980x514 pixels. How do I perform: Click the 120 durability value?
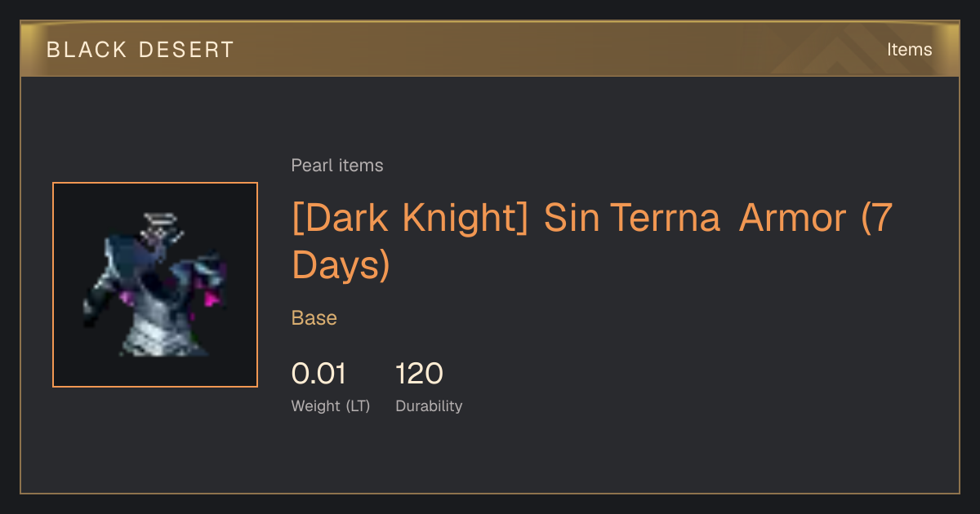(419, 374)
